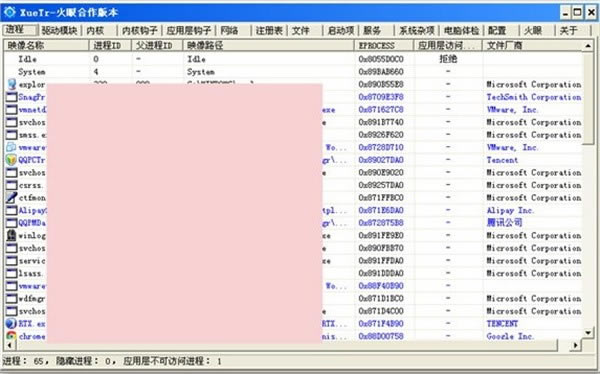Click the SnagPr process row icon
Viewport: 600px width, 374px height.
(x=11, y=97)
